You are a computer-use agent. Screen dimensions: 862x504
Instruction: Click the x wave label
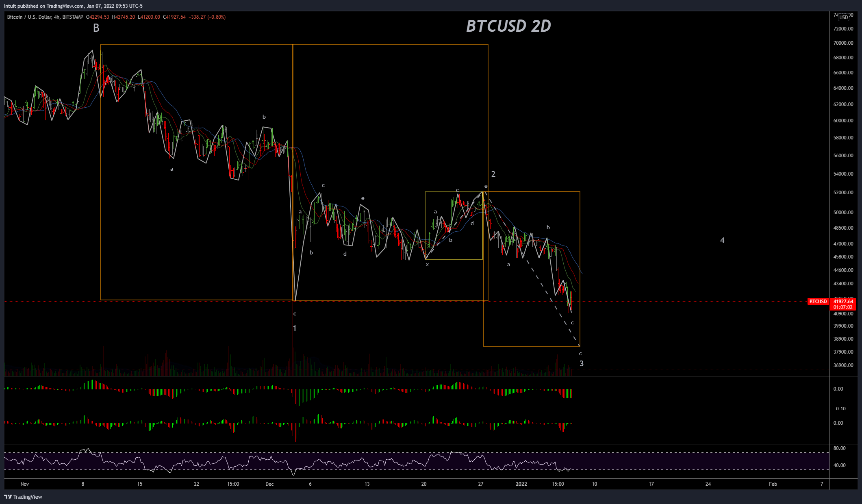coord(427,265)
